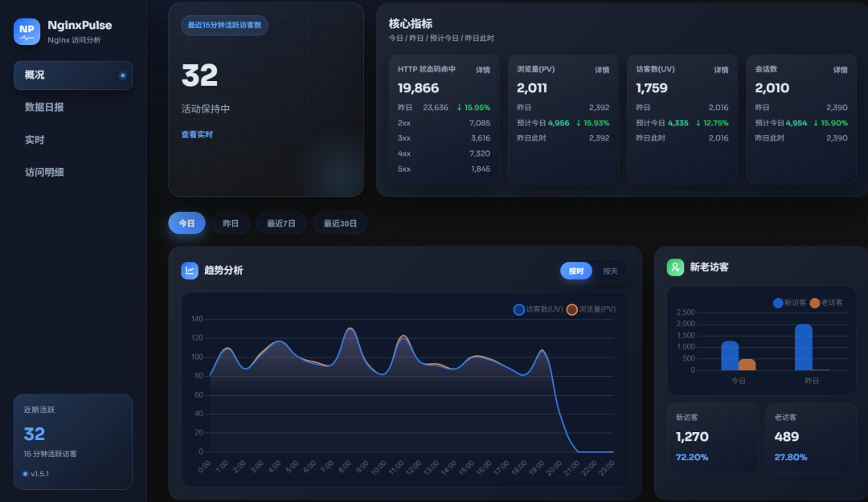Select the 今日 date range tab

pyautogui.click(x=186, y=223)
